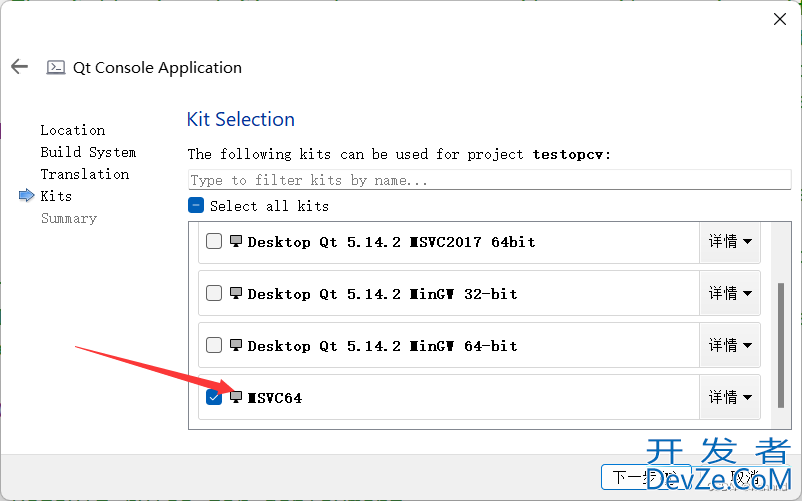Click monitor icon of MSVC2017 64bit kit
Viewport: 802px width, 501px height.
(236, 241)
